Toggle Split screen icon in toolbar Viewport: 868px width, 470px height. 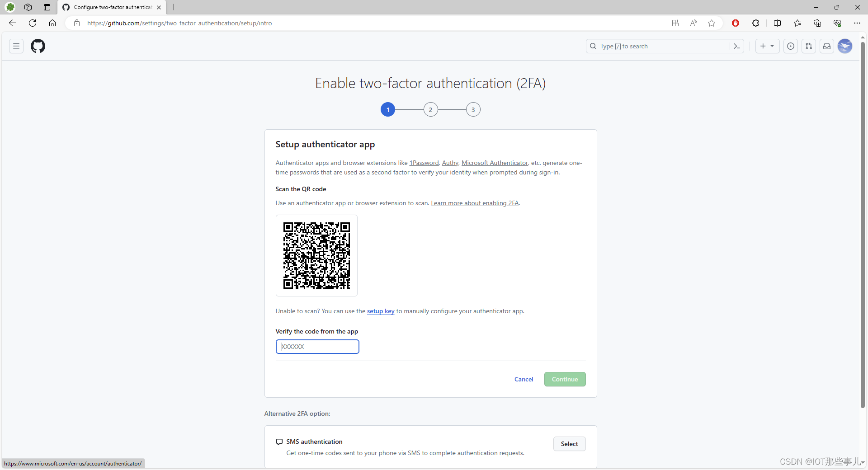point(778,23)
